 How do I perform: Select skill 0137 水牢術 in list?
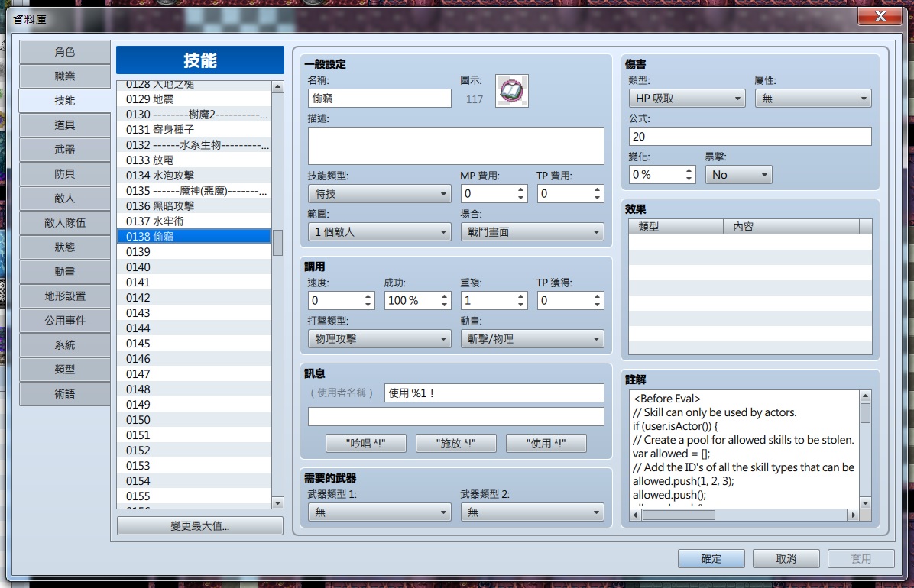194,221
